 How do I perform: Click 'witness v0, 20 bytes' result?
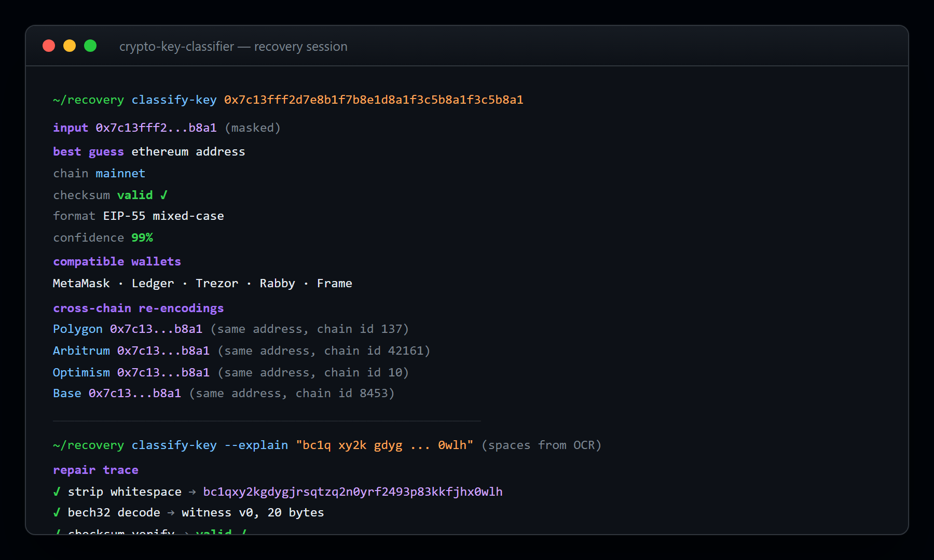[x=253, y=512]
